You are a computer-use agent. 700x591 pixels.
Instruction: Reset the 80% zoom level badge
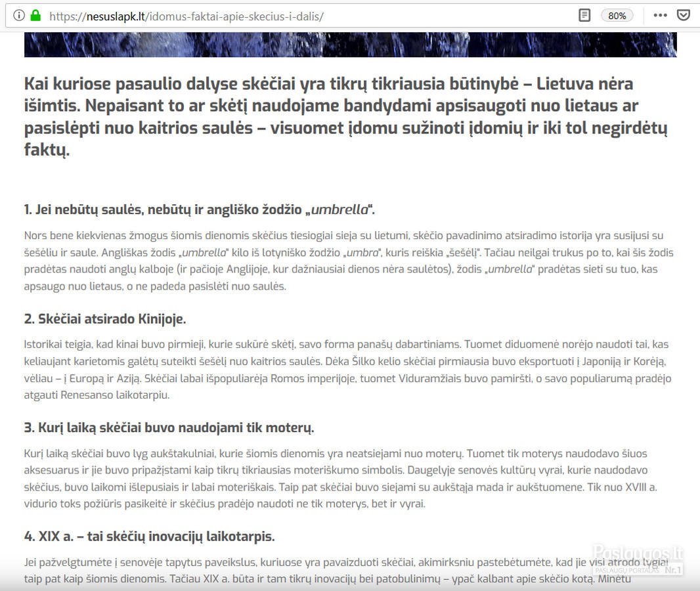click(x=617, y=16)
